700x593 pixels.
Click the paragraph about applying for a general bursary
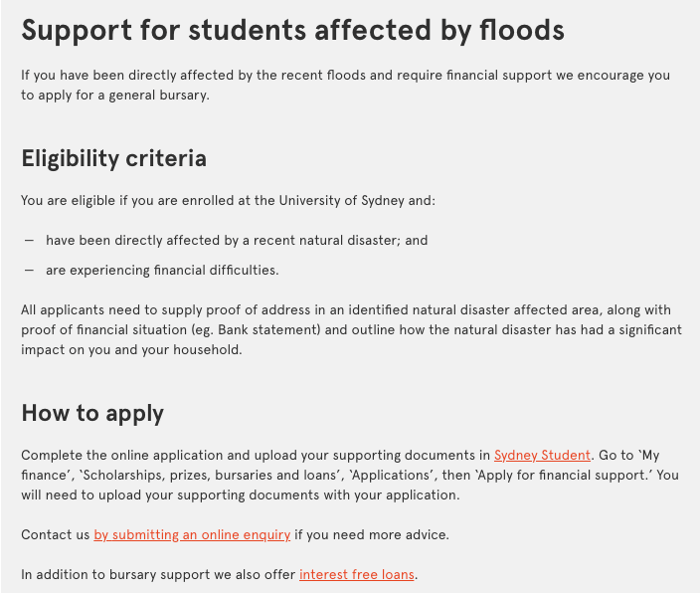tap(346, 85)
